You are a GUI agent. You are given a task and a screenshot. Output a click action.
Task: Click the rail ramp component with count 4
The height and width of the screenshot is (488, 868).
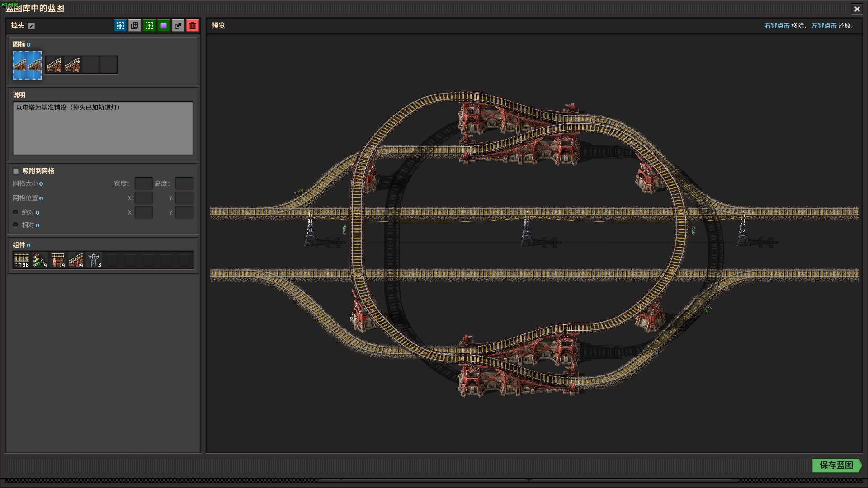click(76, 260)
